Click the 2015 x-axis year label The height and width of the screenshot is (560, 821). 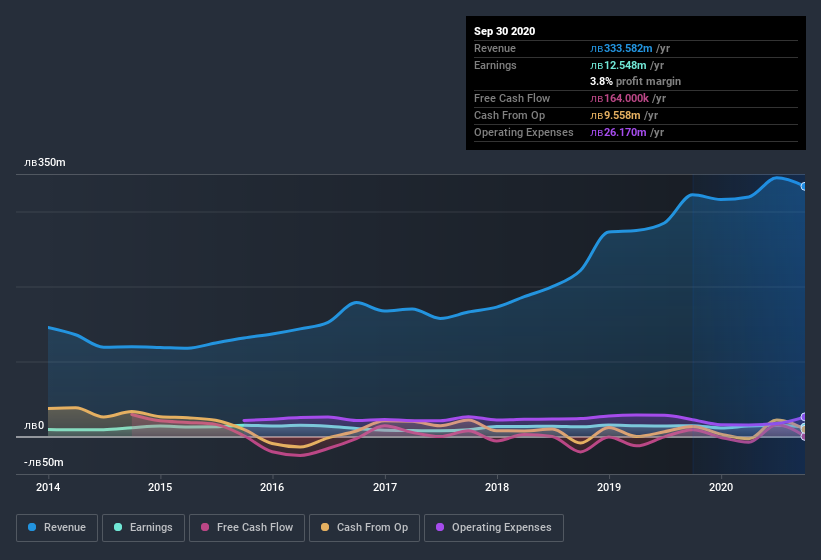tap(160, 487)
